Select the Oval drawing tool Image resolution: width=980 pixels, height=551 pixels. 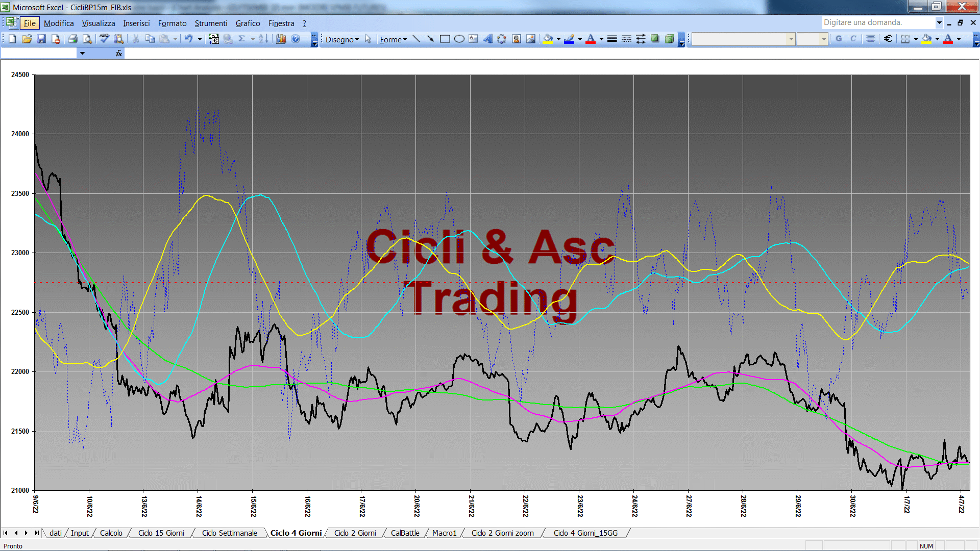pyautogui.click(x=459, y=39)
